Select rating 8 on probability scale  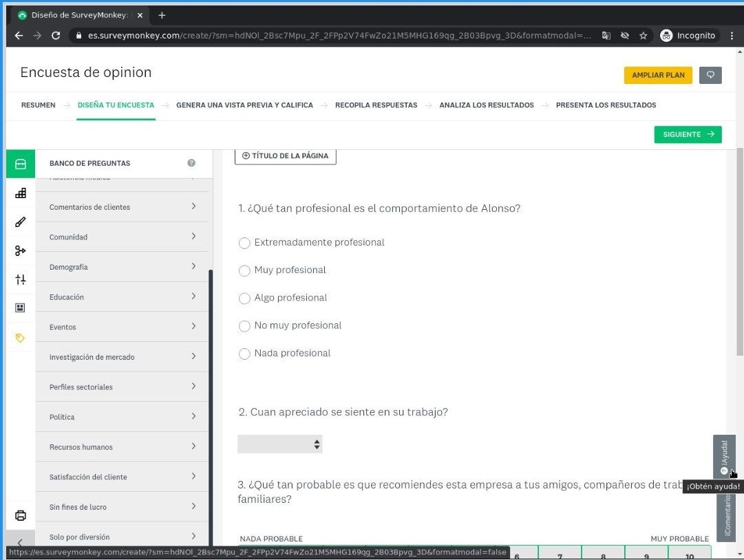(x=603, y=552)
